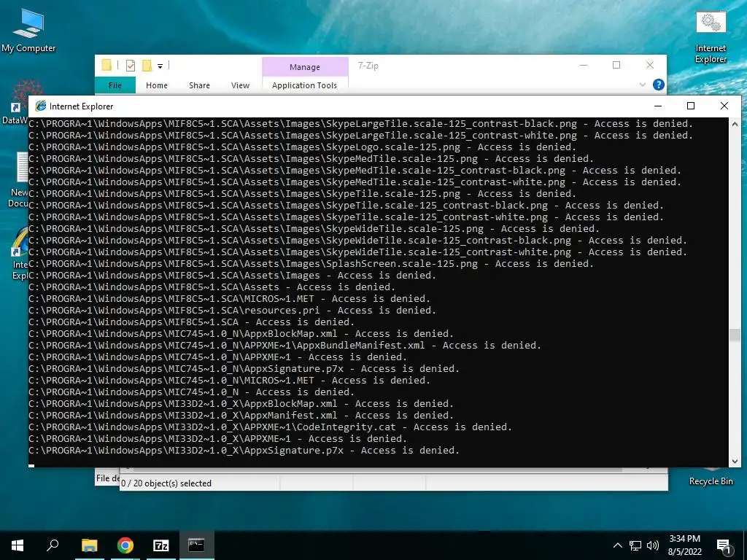
Task: Launch Google Chrome from the taskbar
Action: 125,545
